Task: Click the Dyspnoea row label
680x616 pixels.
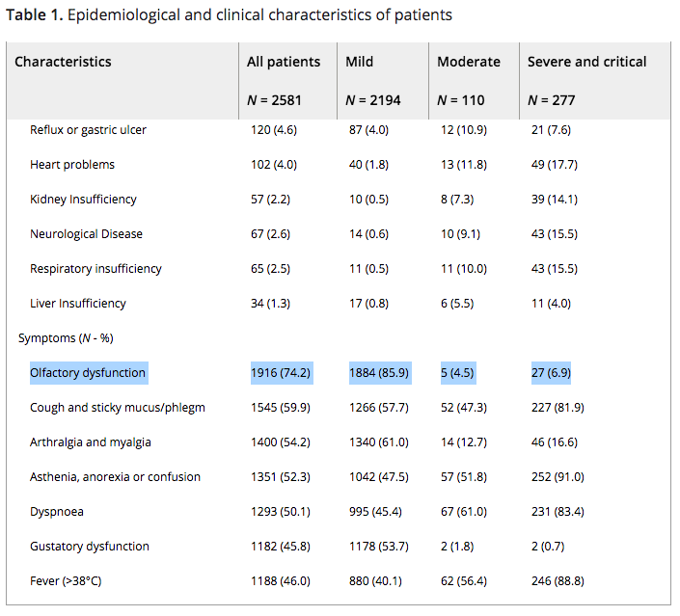Action: point(58,512)
